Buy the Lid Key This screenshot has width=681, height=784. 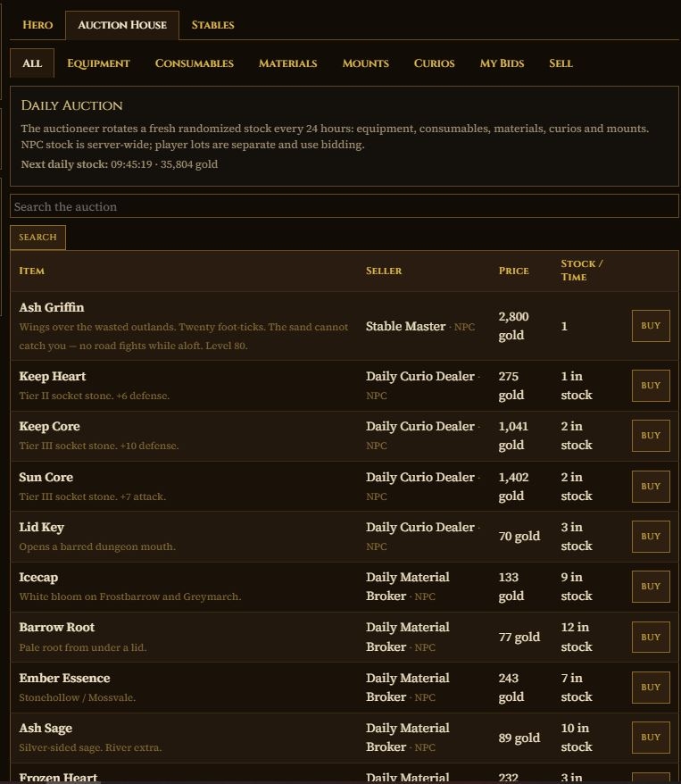pos(651,537)
